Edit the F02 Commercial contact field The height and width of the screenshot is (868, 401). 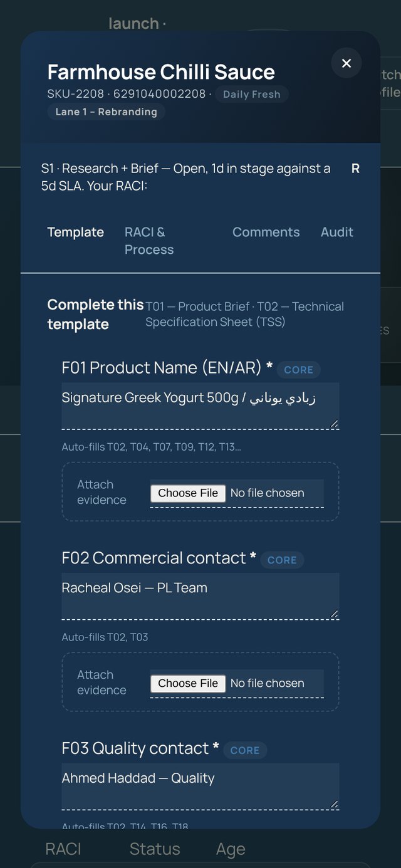pyautogui.click(x=200, y=597)
